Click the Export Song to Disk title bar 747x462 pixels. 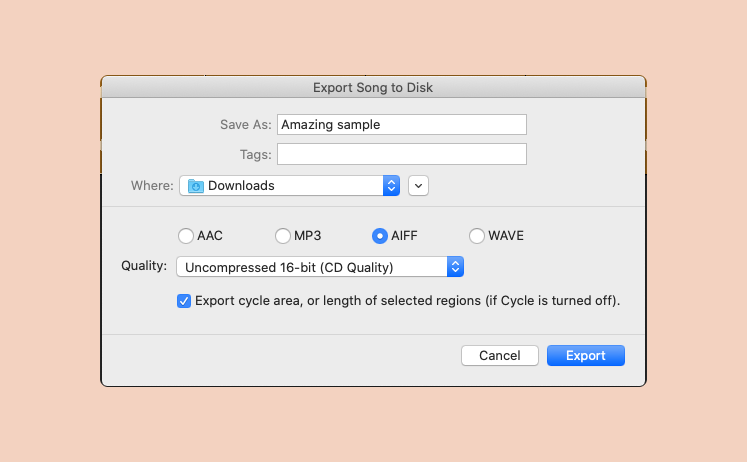[x=373, y=88]
